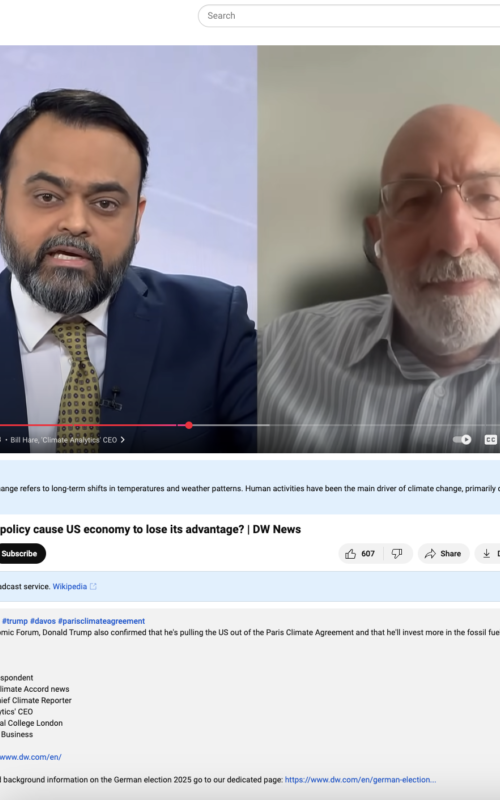Click the external-link icon beside Wikipedia
The width and height of the screenshot is (500, 800).
93,587
